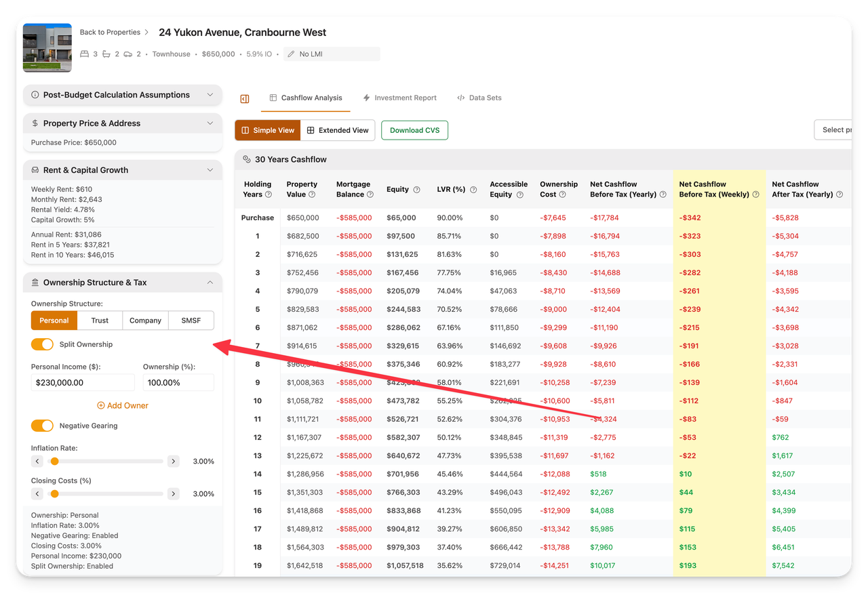Turn off the Split Ownership toggle

[x=42, y=344]
